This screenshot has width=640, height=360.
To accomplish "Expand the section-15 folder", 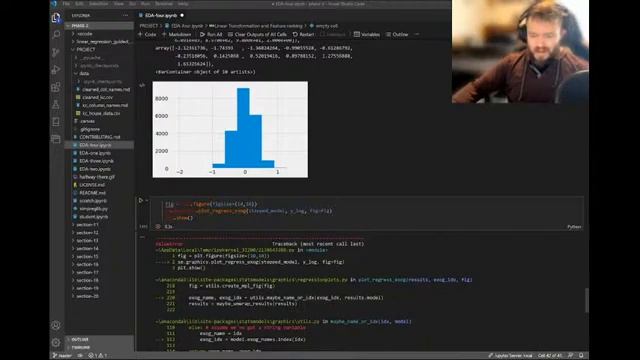I will point(100,256).
